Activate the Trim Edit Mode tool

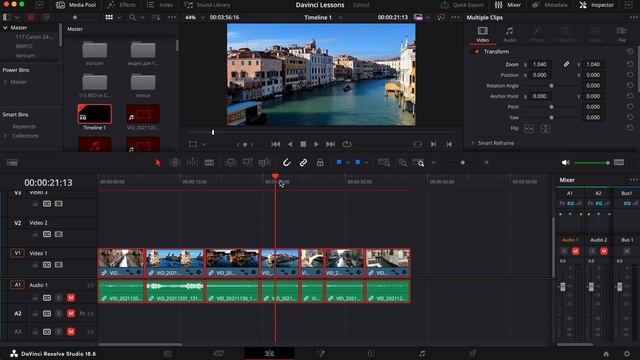(175, 162)
